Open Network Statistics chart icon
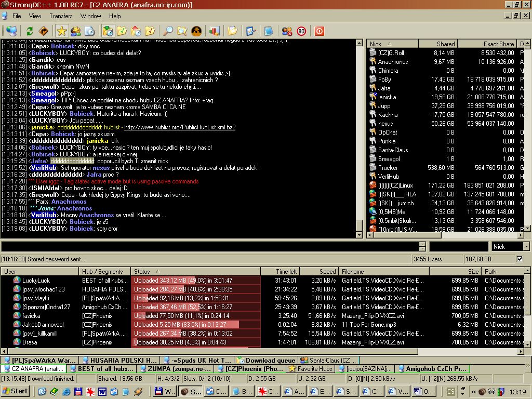The image size is (532, 399). [x=214, y=31]
